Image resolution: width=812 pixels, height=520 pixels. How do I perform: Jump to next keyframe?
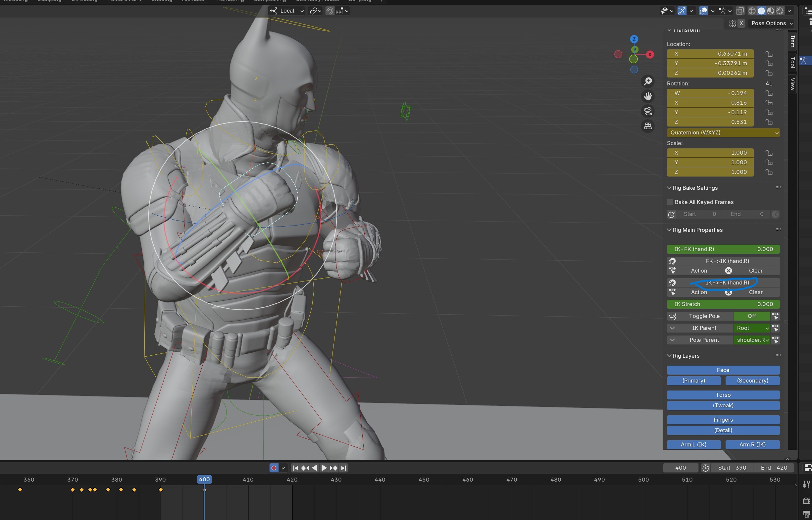tap(333, 468)
